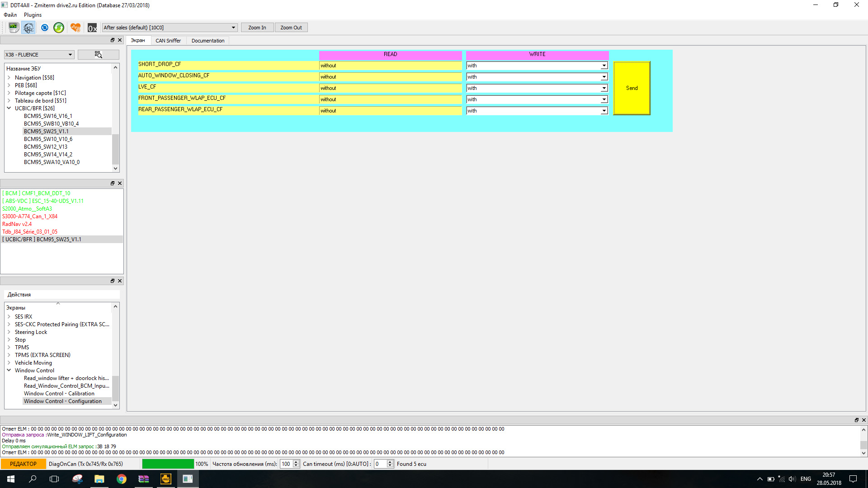Expand the UCBIC/BFR [$26] tree node
This screenshot has width=868, height=488.
pos(9,108)
